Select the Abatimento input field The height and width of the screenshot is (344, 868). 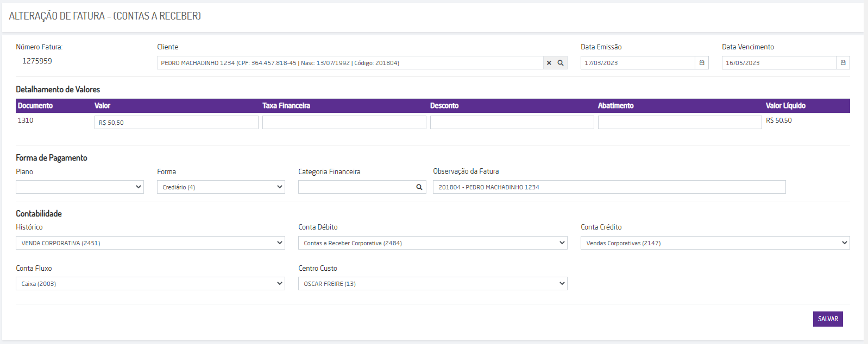click(x=680, y=123)
